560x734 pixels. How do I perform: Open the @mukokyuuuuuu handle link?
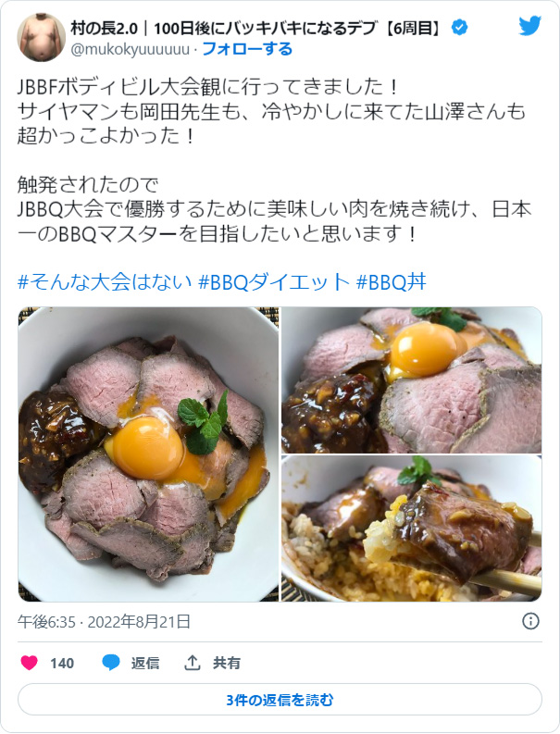[131, 49]
